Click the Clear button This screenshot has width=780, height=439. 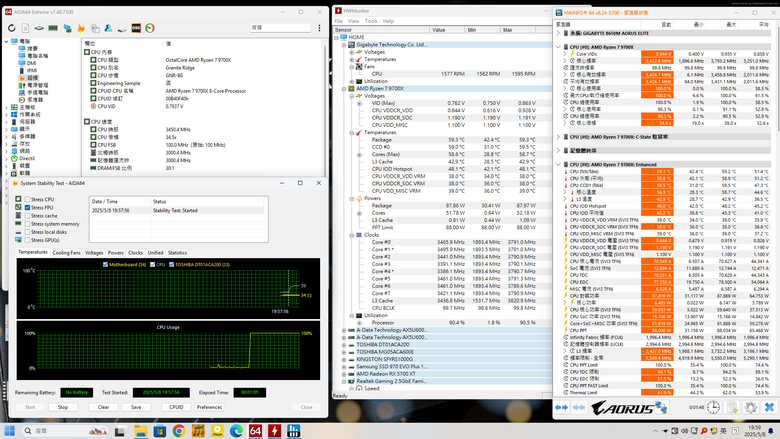tap(103, 407)
